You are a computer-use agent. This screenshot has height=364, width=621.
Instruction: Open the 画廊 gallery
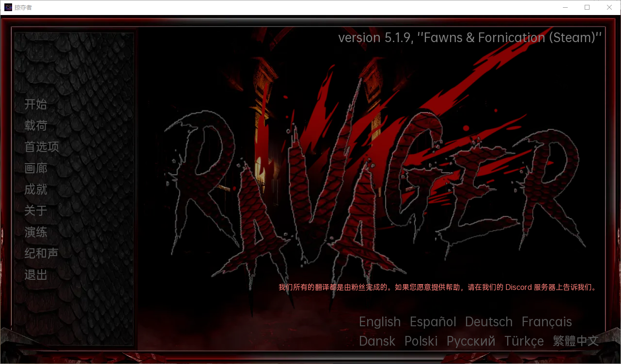(x=36, y=168)
